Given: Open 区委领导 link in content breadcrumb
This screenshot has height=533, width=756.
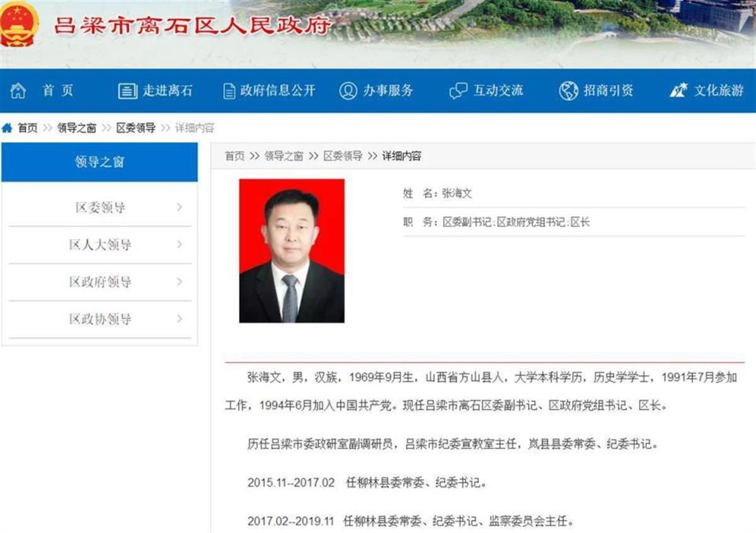Looking at the screenshot, I should [x=343, y=156].
